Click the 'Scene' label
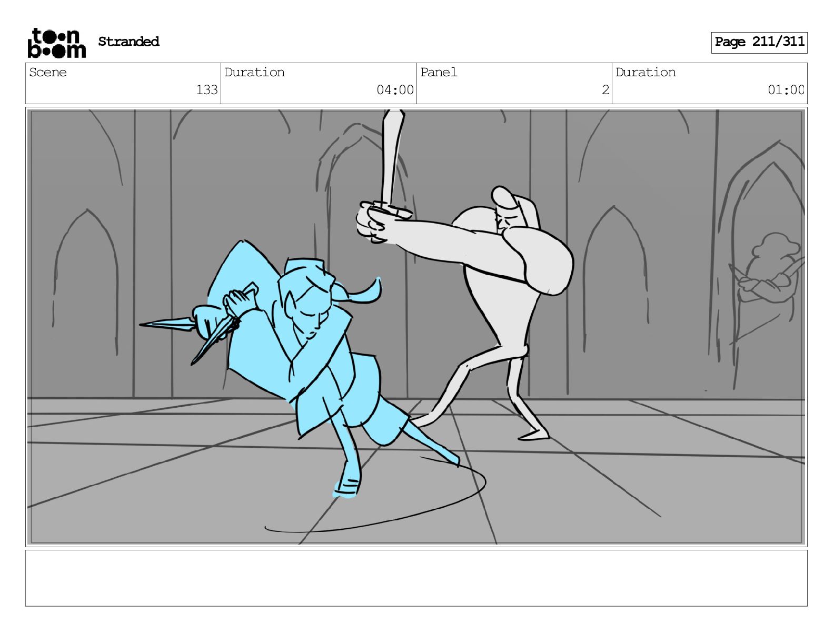Screen dimensions: 834x644 (48, 72)
